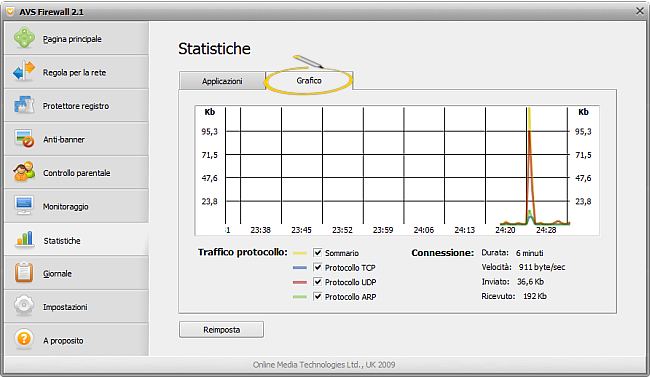Click the Anti-banner icon
The height and width of the screenshot is (377, 650).
pos(24,138)
